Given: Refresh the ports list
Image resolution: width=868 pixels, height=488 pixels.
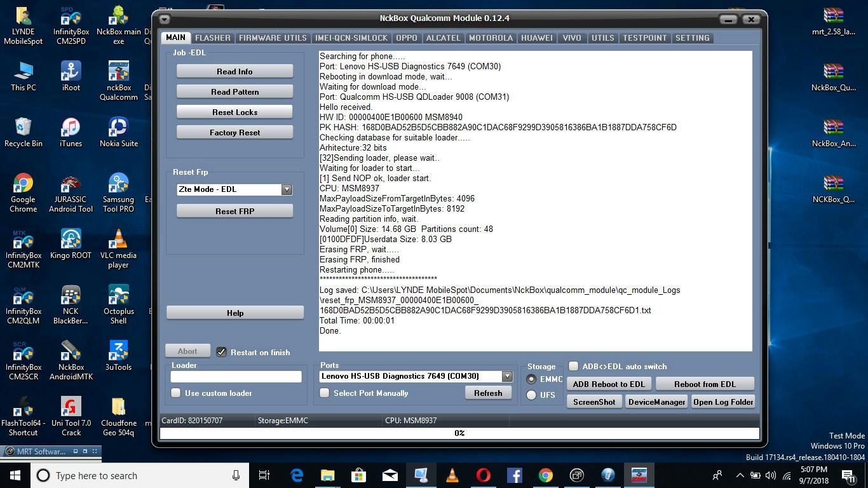Looking at the screenshot, I should 488,393.
